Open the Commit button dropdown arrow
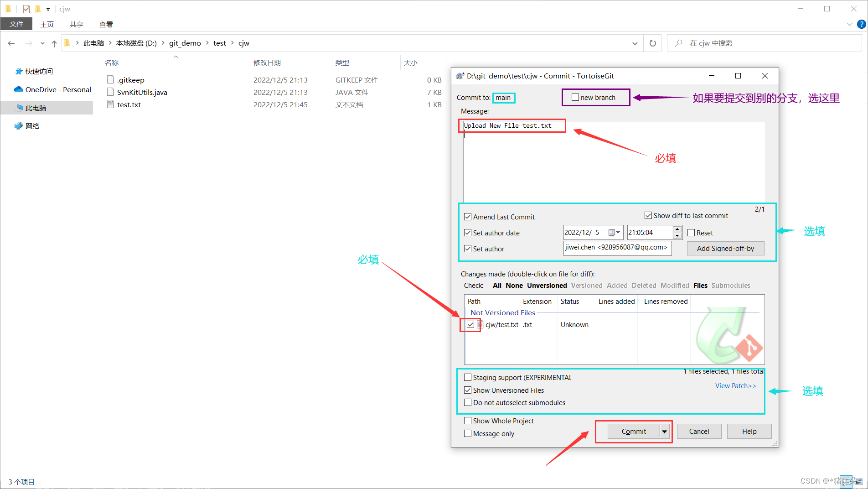 [x=664, y=432]
